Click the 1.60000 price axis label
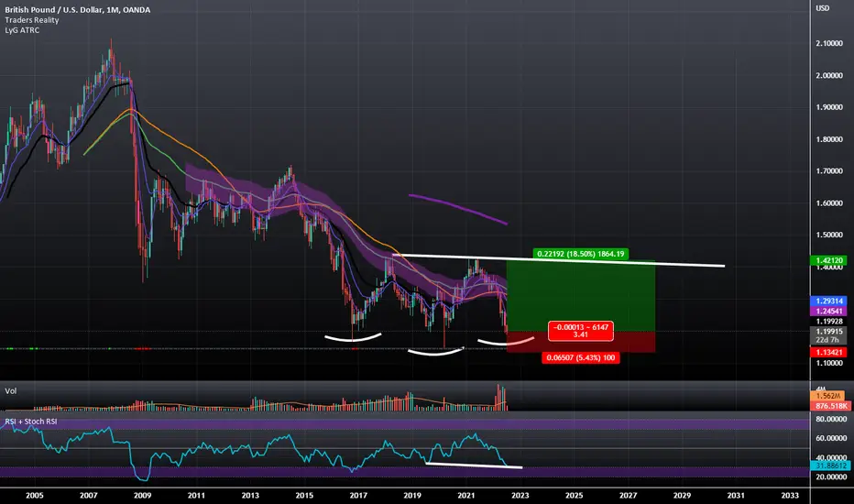The image size is (854, 504). tap(829, 203)
